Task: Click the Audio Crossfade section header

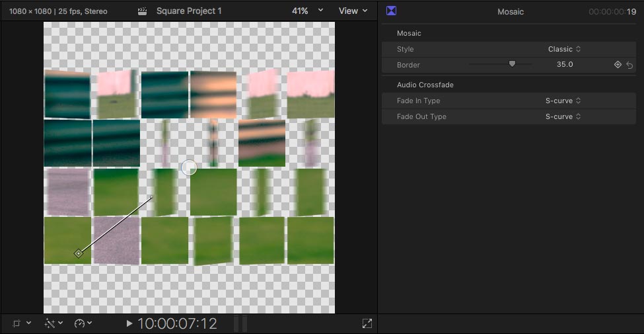Action: (425, 85)
